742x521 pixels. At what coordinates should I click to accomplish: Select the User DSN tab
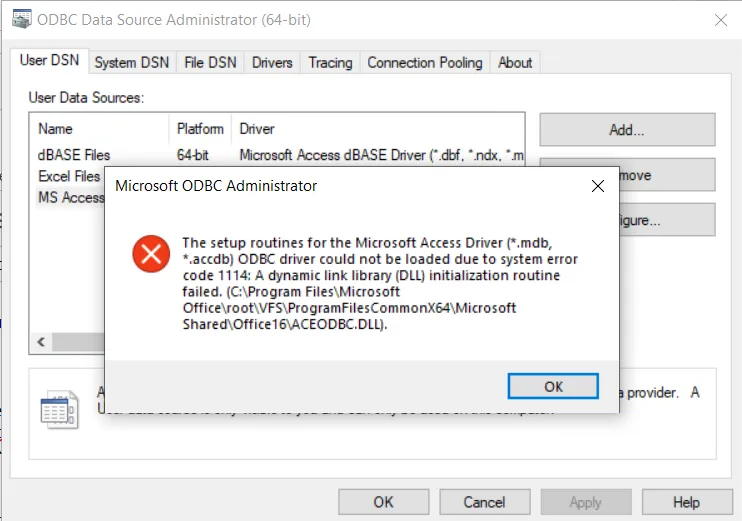(x=48, y=61)
